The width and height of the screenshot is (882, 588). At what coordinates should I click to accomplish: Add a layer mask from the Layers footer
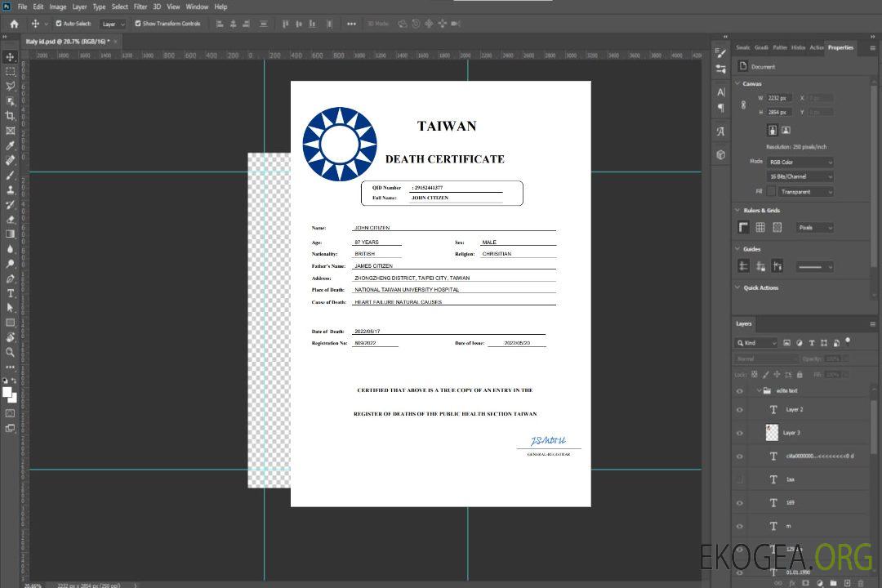(805, 583)
